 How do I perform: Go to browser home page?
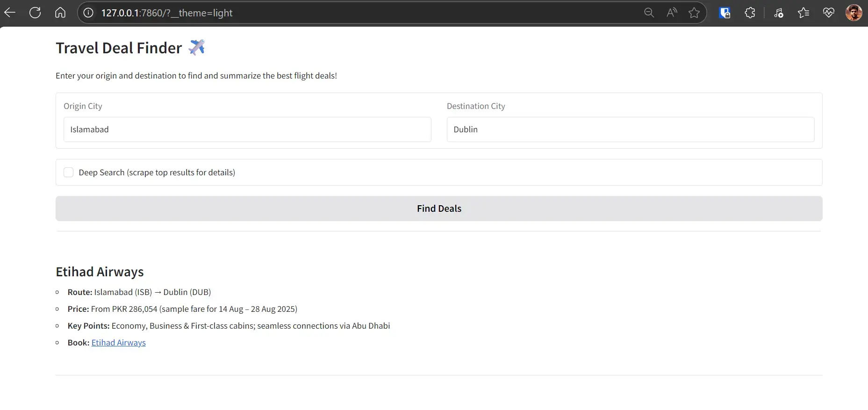60,13
